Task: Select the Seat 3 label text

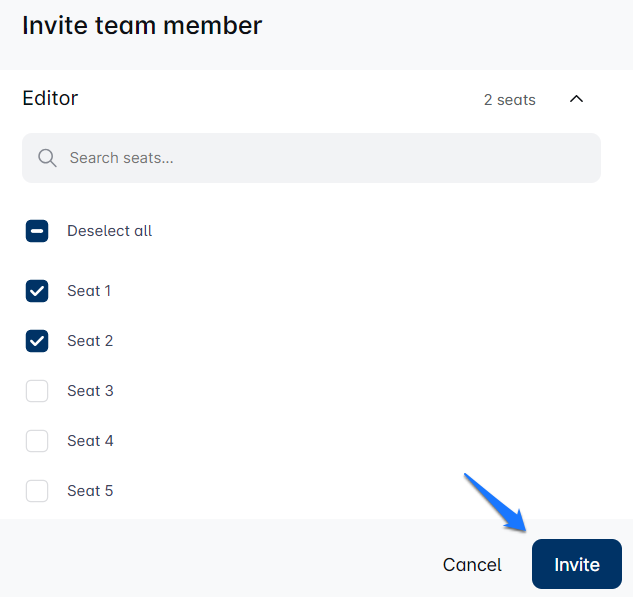Action: coord(90,391)
